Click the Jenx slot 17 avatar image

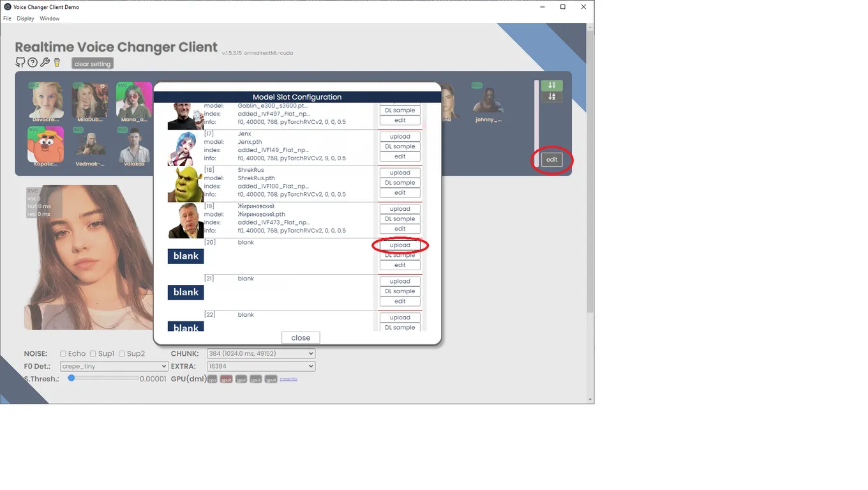(185, 148)
